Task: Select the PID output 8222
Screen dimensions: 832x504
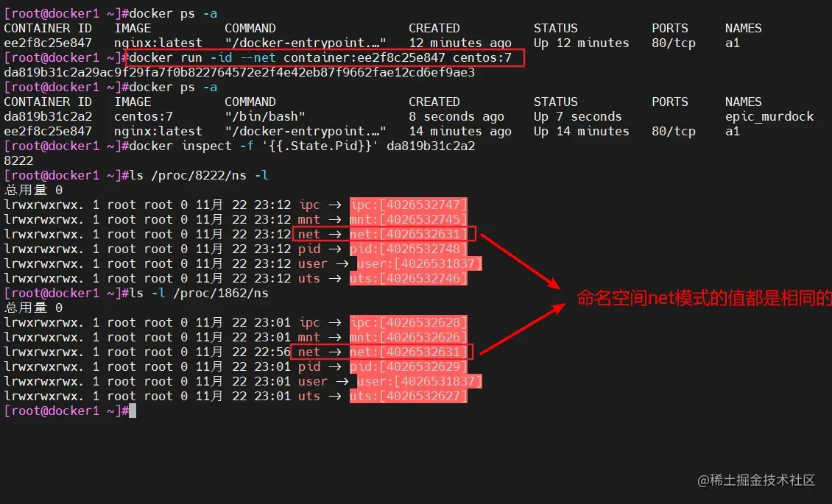Action: coord(18,160)
